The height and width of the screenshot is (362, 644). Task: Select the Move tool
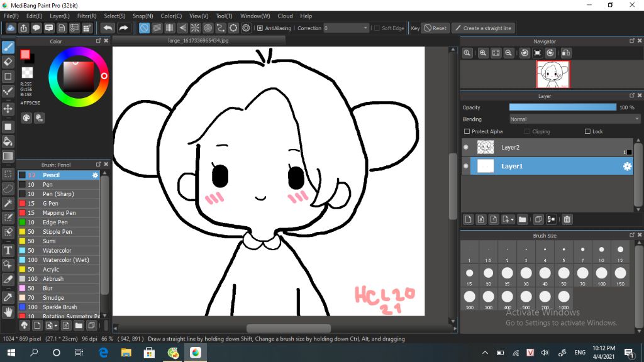click(8, 109)
